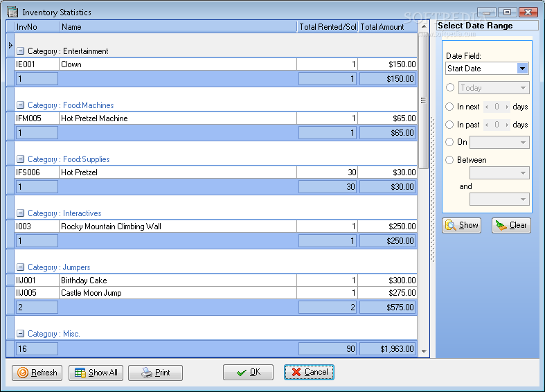Clear the date range filter

click(x=511, y=225)
